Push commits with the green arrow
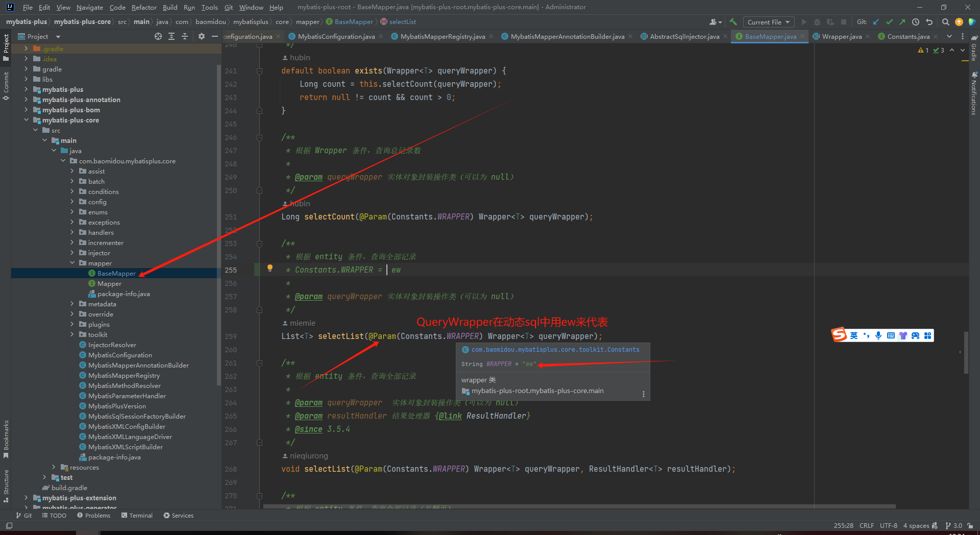980x535 pixels. coord(902,22)
